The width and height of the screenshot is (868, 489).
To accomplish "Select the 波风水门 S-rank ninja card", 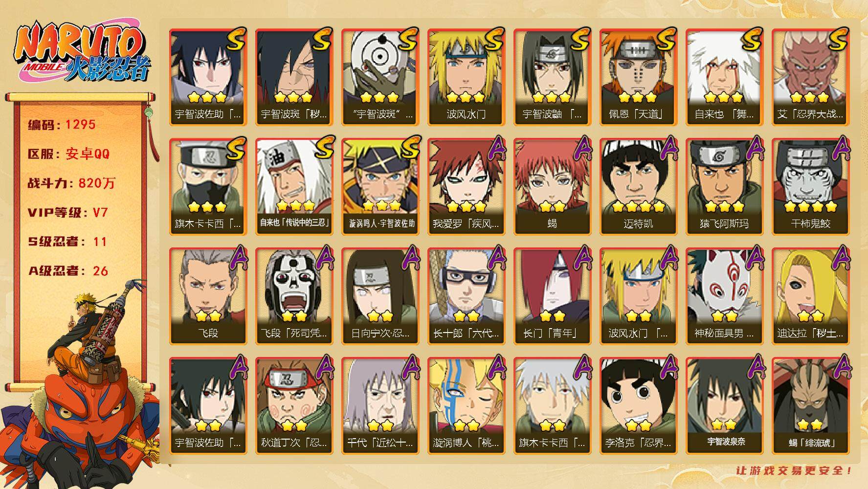I will click(x=466, y=77).
